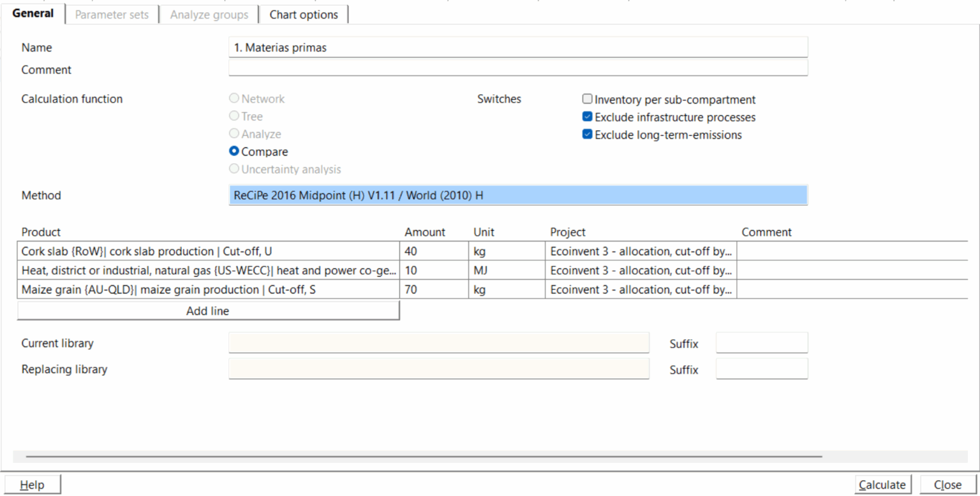Open Help for this dialog
The width and height of the screenshot is (980, 496).
coord(33,485)
